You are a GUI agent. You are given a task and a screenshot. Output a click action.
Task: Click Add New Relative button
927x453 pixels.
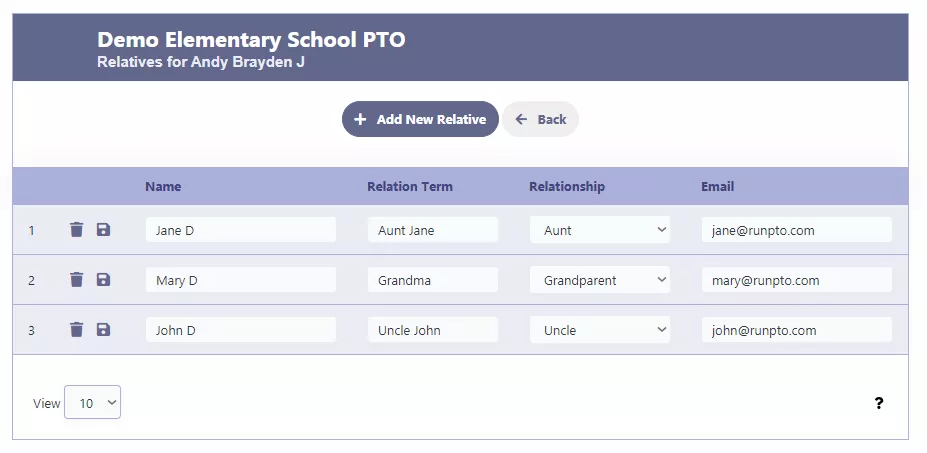(x=420, y=119)
